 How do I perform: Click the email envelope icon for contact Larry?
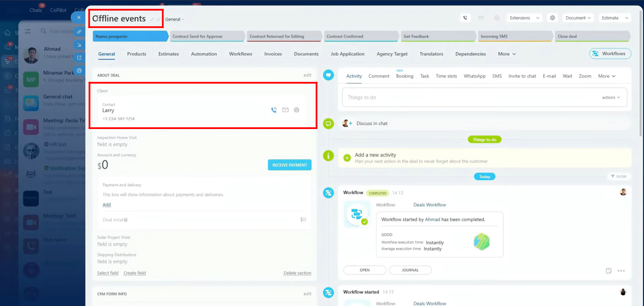click(285, 110)
